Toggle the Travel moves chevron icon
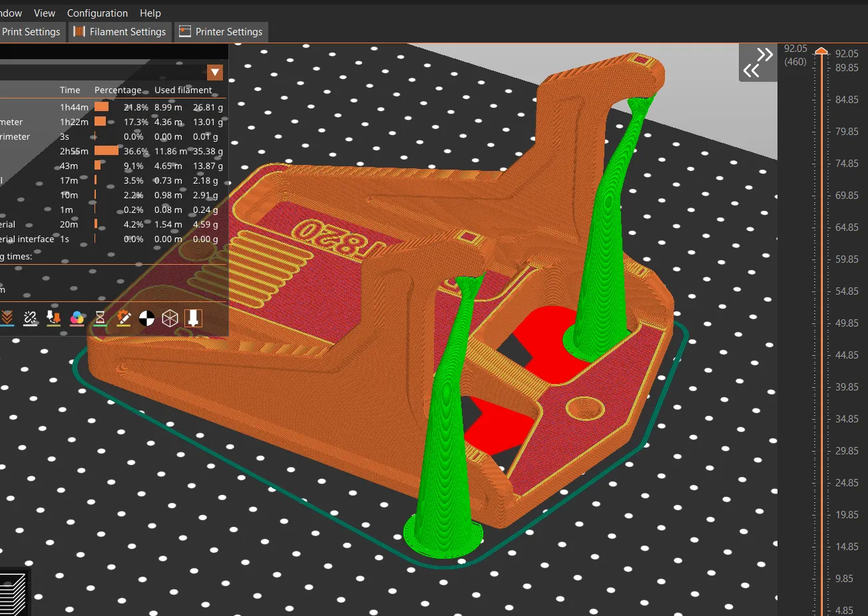Screen dimensions: 868x616 click(x=7, y=318)
